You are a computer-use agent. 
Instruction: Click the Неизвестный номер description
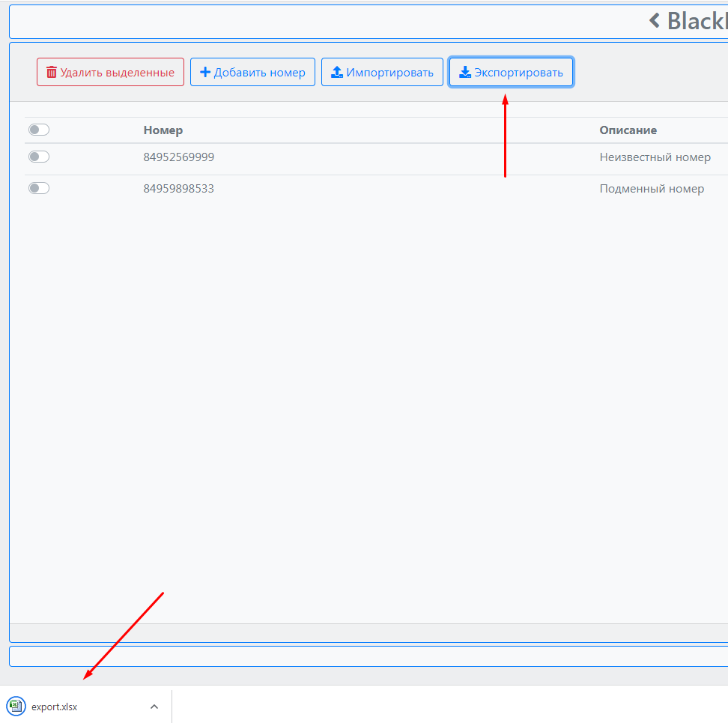point(655,157)
